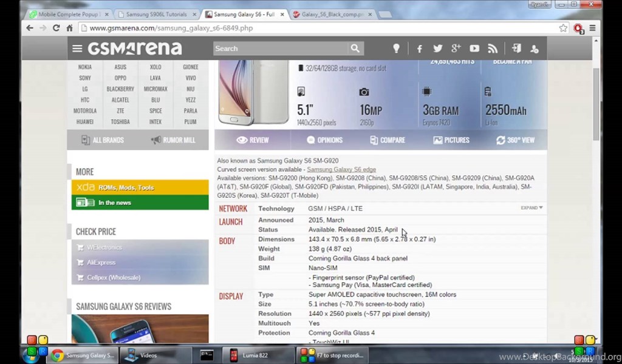Click the sign up user icon

[x=535, y=49]
